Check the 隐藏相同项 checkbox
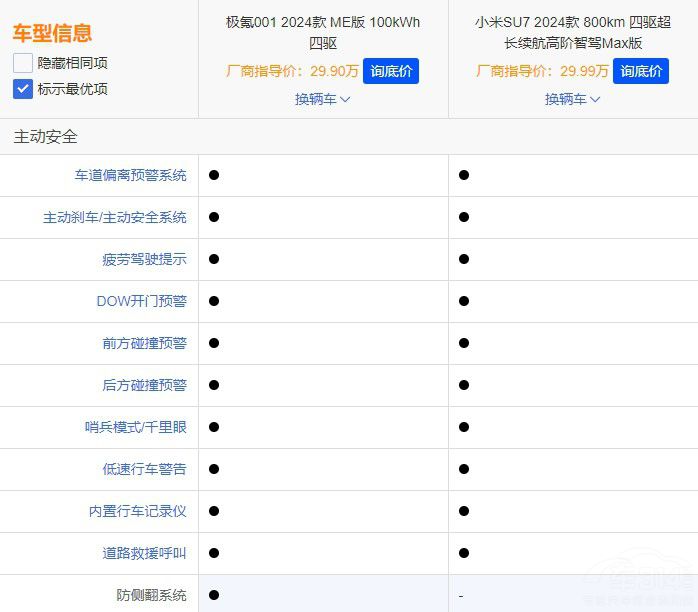 tap(23, 63)
